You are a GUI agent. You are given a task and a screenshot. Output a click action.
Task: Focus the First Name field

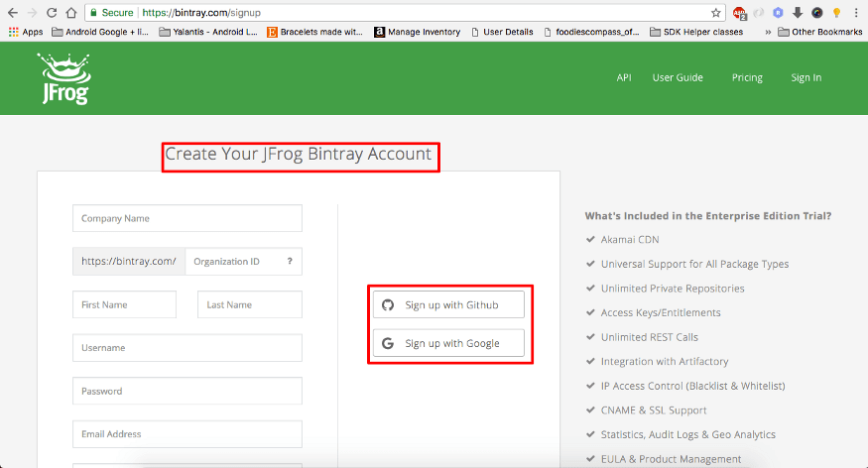pyautogui.click(x=125, y=304)
